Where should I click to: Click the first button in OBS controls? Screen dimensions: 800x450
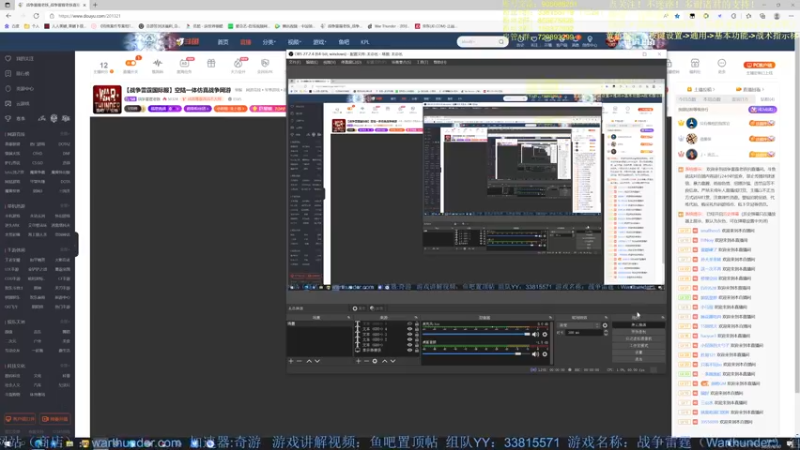(x=639, y=325)
